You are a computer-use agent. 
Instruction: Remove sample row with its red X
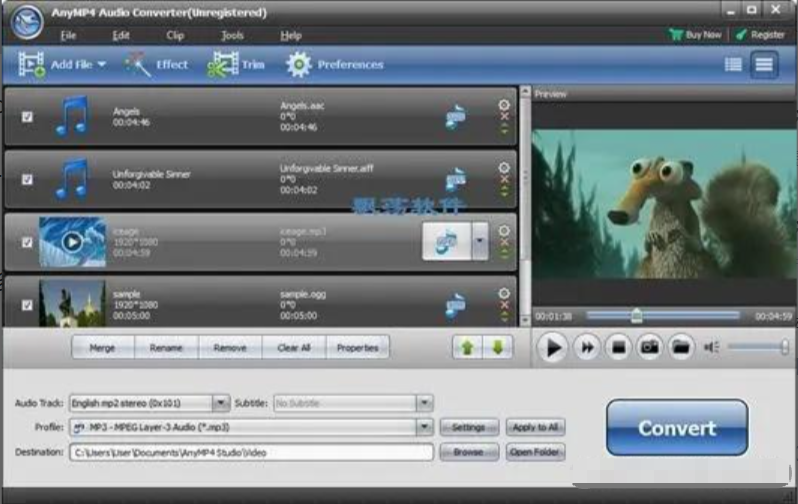(504, 305)
